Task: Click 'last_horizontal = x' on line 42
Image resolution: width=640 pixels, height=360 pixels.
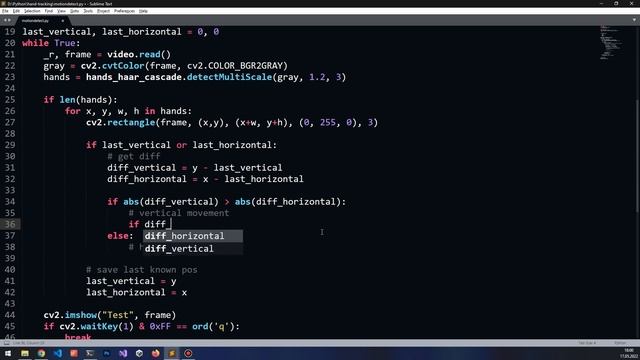Action: [136, 293]
